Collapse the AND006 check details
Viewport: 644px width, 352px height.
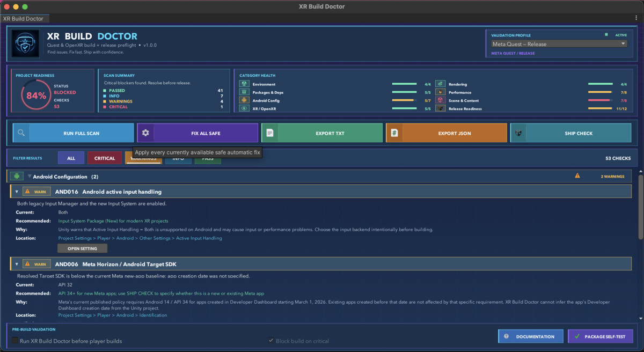(17, 264)
